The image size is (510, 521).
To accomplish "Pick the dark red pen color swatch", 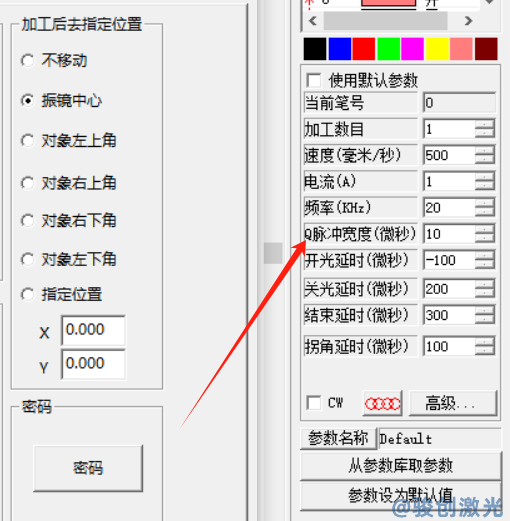I will coord(486,49).
